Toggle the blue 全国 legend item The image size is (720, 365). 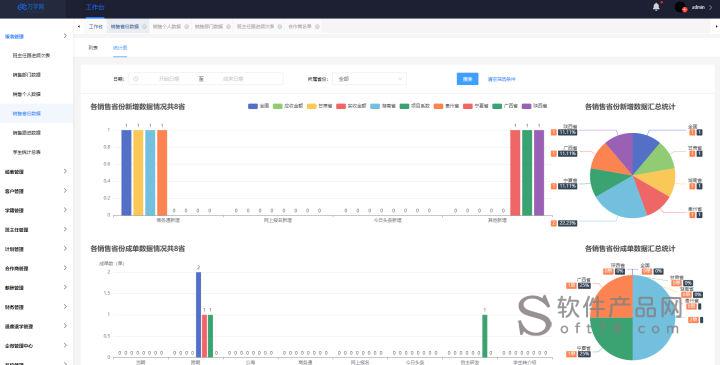pos(259,106)
